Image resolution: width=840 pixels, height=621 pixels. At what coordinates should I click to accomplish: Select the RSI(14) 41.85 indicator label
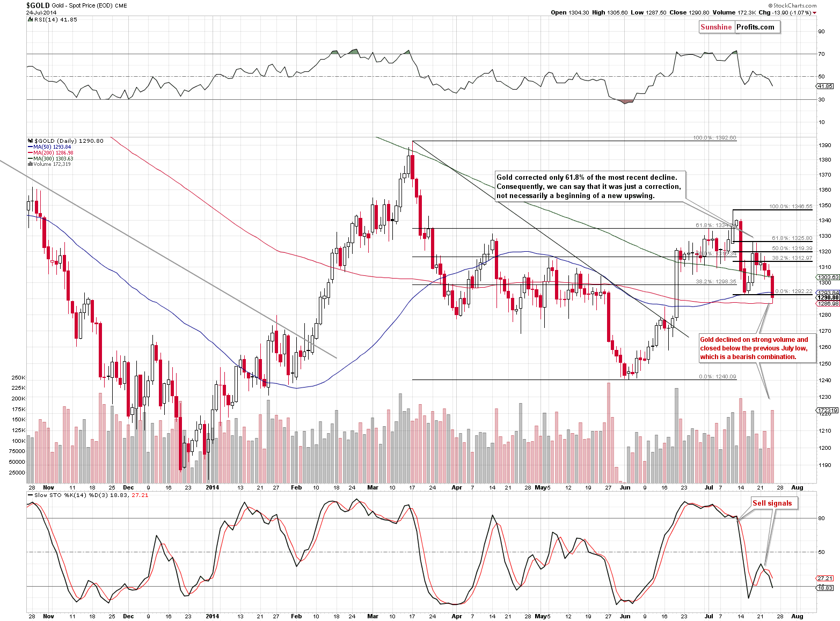click(x=53, y=19)
